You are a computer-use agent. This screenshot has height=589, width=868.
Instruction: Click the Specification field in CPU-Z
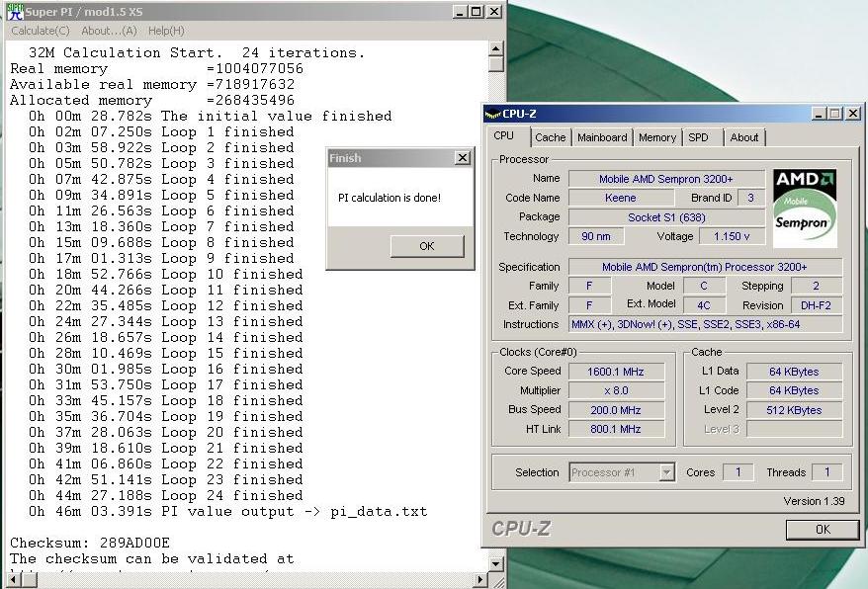705,267
